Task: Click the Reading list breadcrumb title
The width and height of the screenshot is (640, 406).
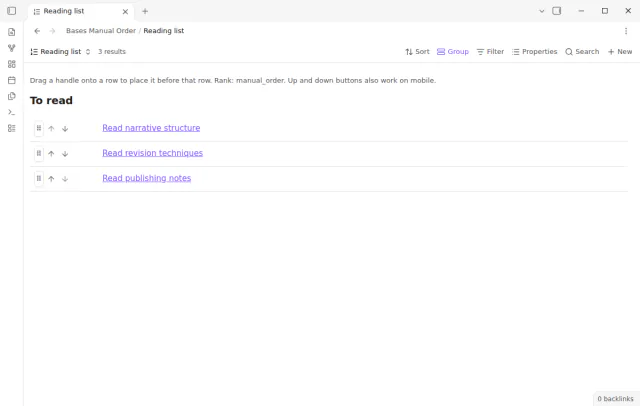Action: 164,31
